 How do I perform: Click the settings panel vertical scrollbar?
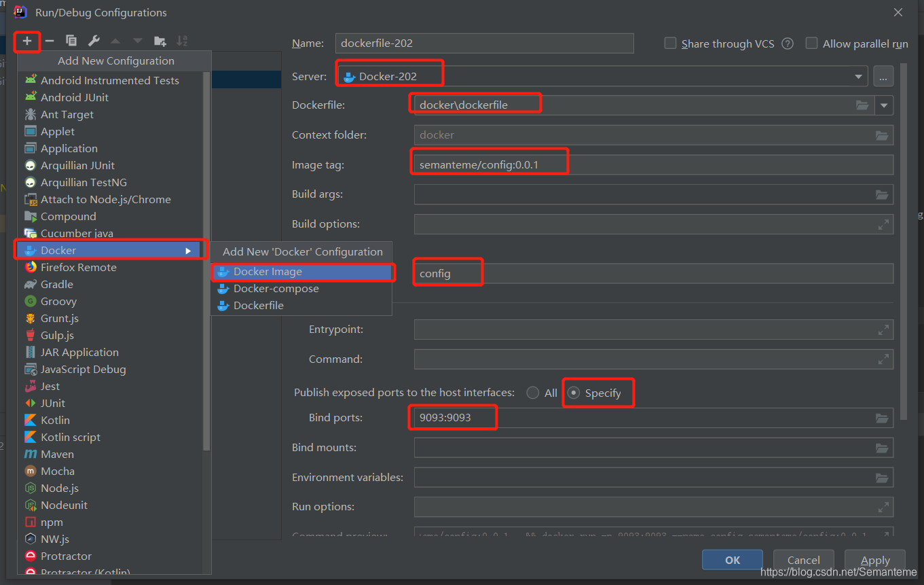click(903, 241)
